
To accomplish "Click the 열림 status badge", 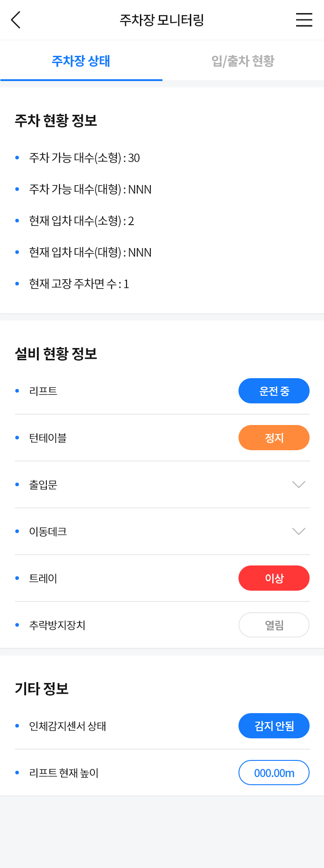I will click(274, 625).
